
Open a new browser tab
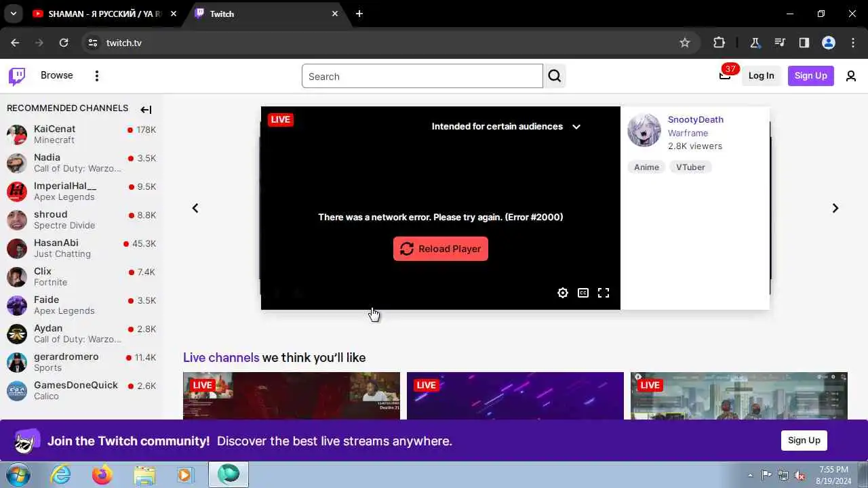(x=359, y=14)
